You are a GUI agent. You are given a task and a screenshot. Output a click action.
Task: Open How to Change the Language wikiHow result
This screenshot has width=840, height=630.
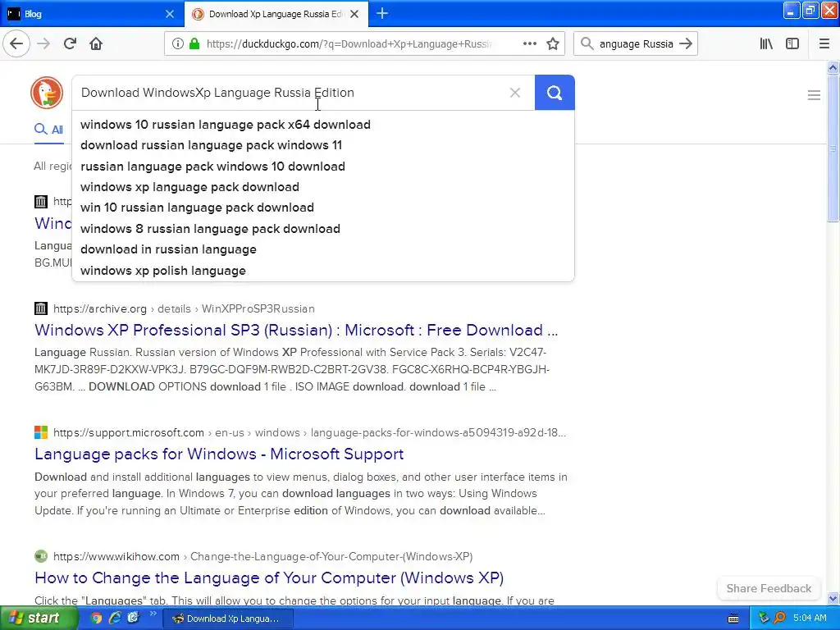(x=269, y=578)
